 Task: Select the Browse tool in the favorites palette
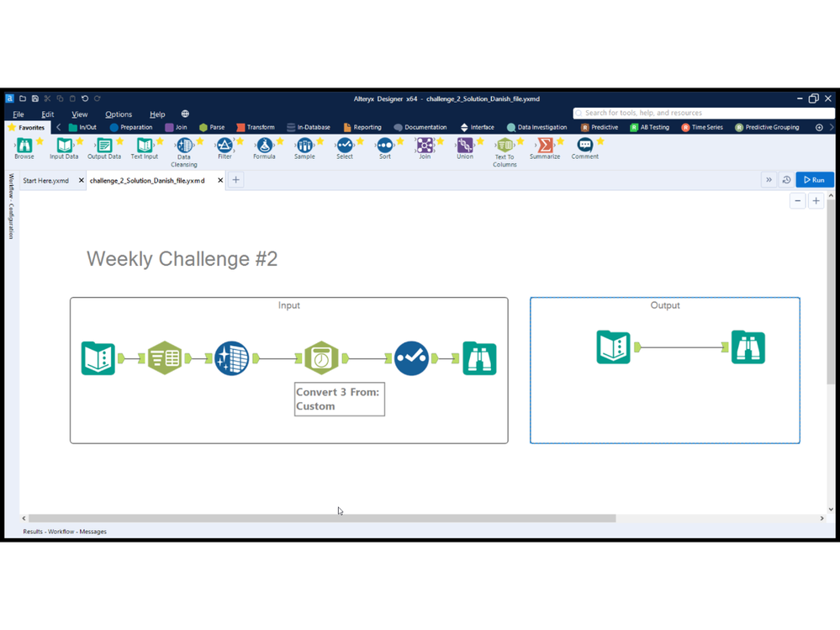click(x=24, y=148)
